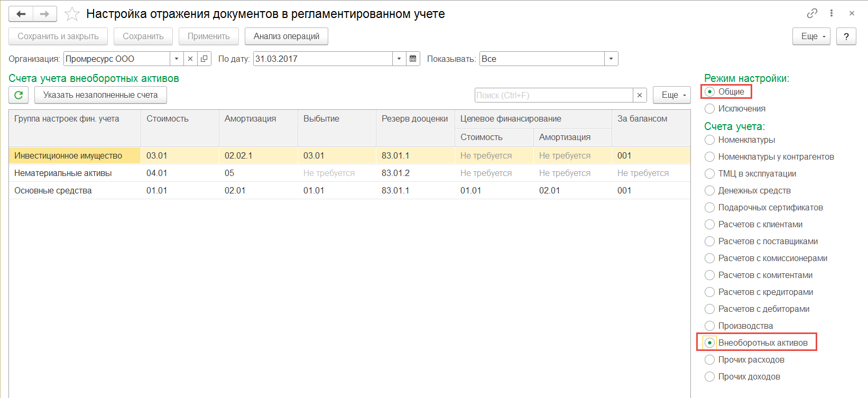Click the Сохранить button

pos(143,36)
